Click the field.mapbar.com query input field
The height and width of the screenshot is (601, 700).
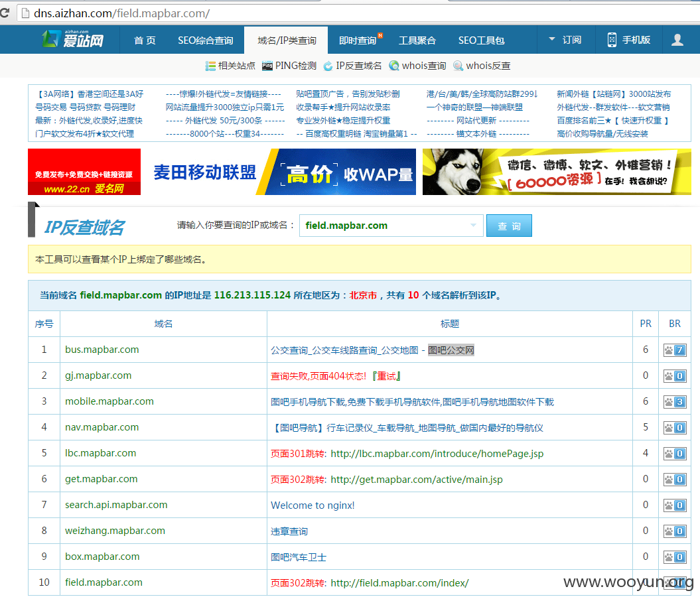click(x=391, y=226)
